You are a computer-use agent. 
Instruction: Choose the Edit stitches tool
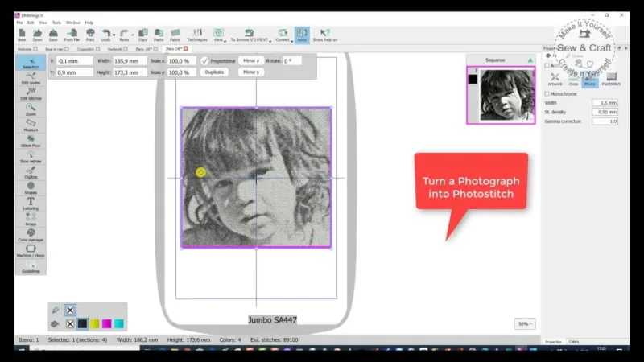coord(31,94)
